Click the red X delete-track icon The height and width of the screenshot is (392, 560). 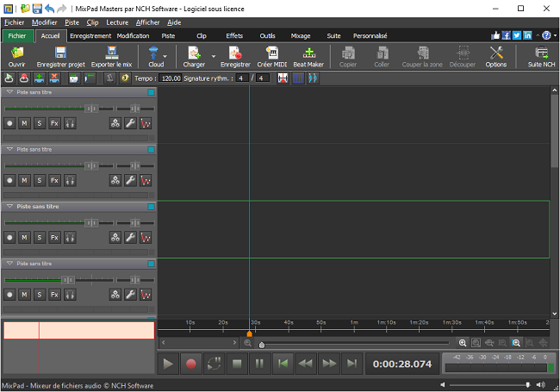click(x=54, y=78)
